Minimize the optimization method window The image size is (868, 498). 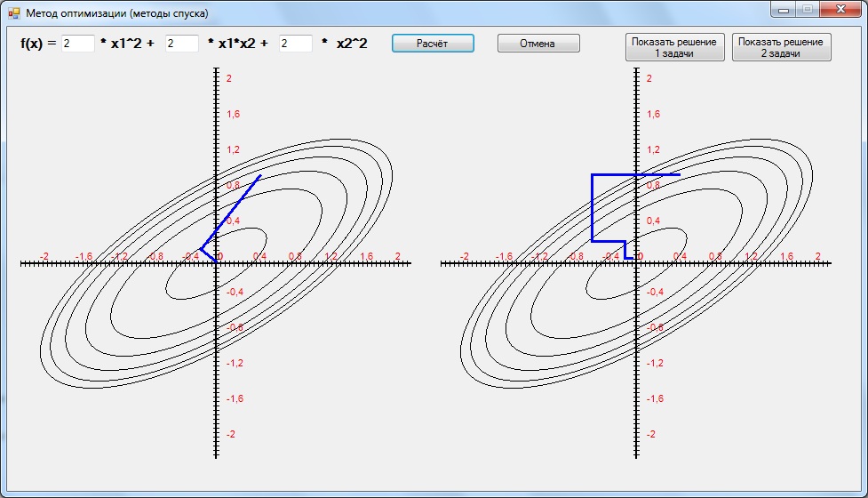783,10
